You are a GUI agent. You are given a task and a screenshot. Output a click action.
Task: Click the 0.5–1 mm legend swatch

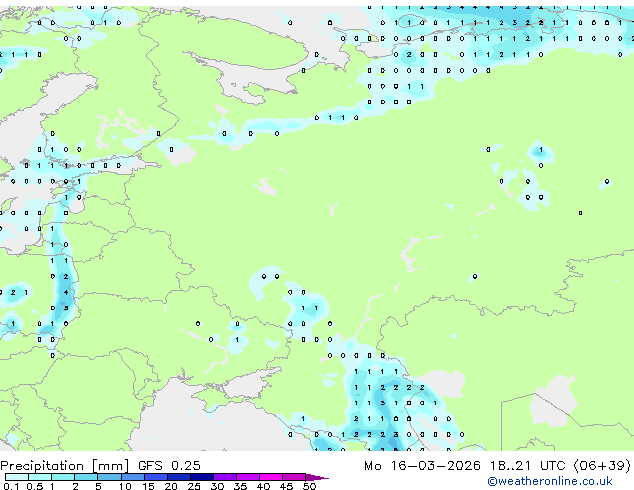(40, 477)
